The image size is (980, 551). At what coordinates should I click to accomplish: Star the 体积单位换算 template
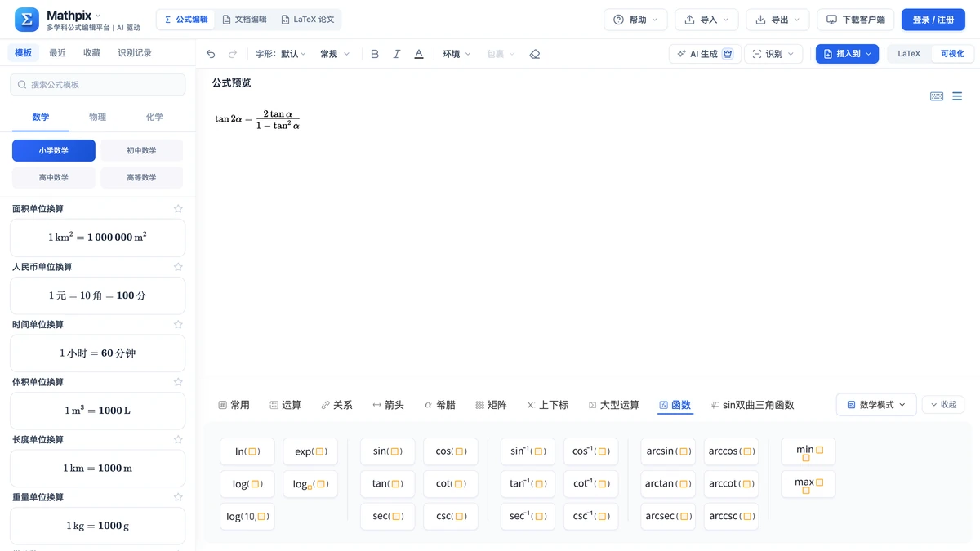click(x=178, y=382)
